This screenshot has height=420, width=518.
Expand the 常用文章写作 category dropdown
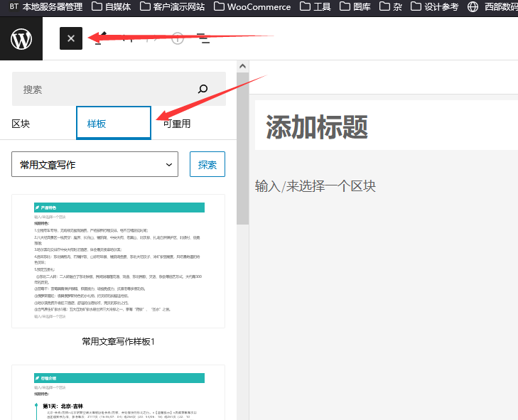95,164
